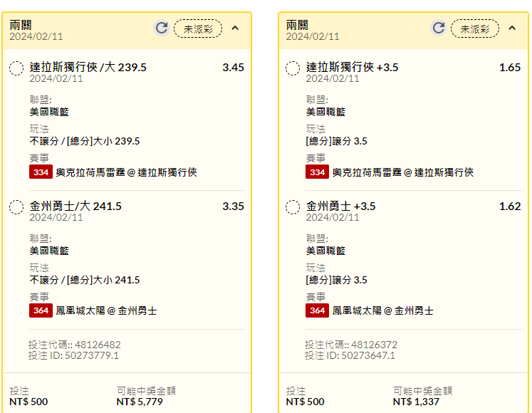The height and width of the screenshot is (413, 532).
Task: Refresh the left bet slip 48126482
Action: point(162,28)
